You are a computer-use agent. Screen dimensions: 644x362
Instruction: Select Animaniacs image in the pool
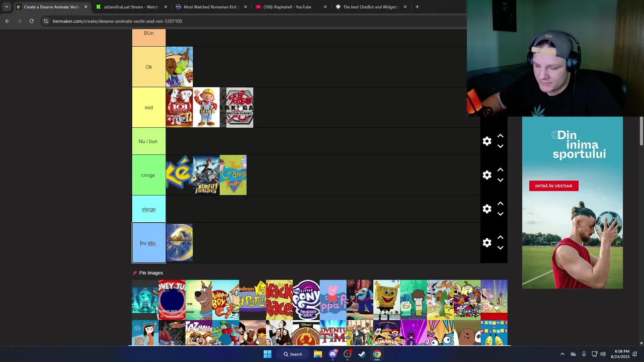point(386,333)
